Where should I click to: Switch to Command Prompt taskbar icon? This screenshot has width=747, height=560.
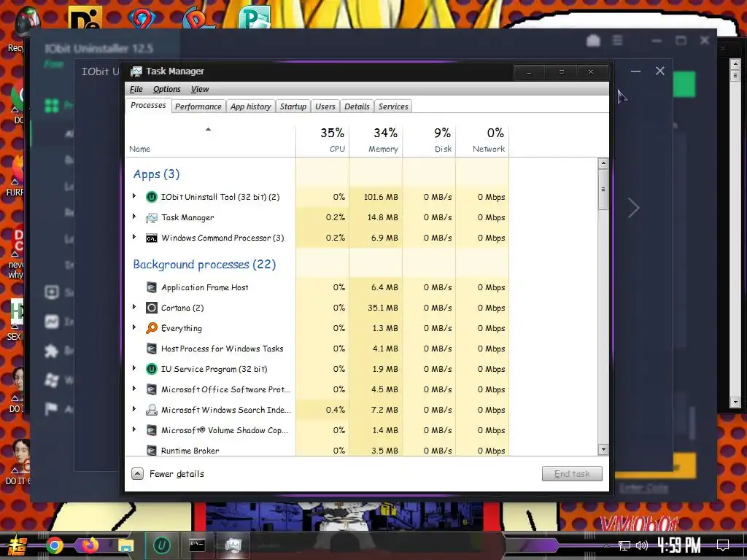tap(197, 545)
